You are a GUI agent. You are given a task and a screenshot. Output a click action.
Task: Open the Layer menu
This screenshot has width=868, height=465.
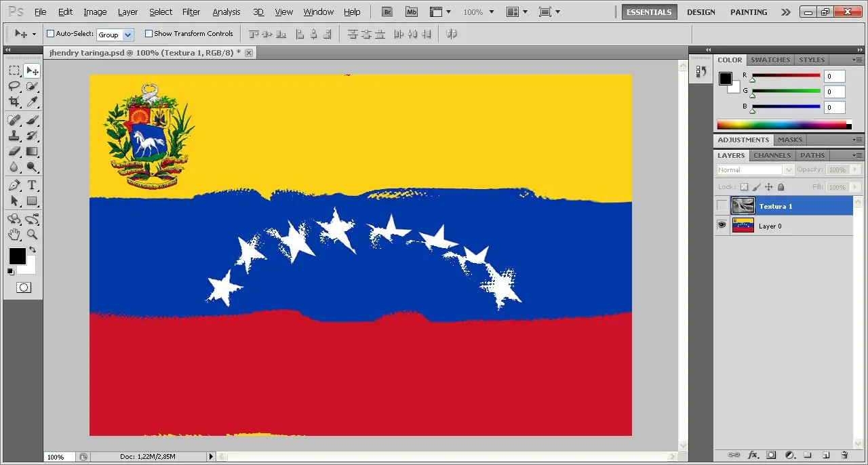coord(127,12)
